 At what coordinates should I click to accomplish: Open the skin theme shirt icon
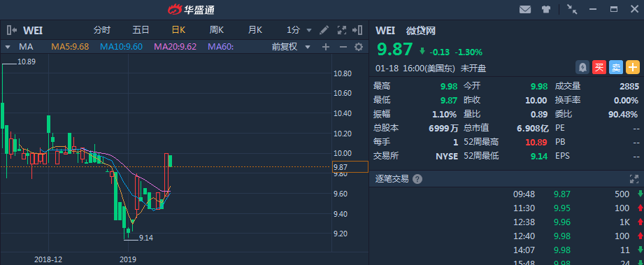click(x=545, y=9)
